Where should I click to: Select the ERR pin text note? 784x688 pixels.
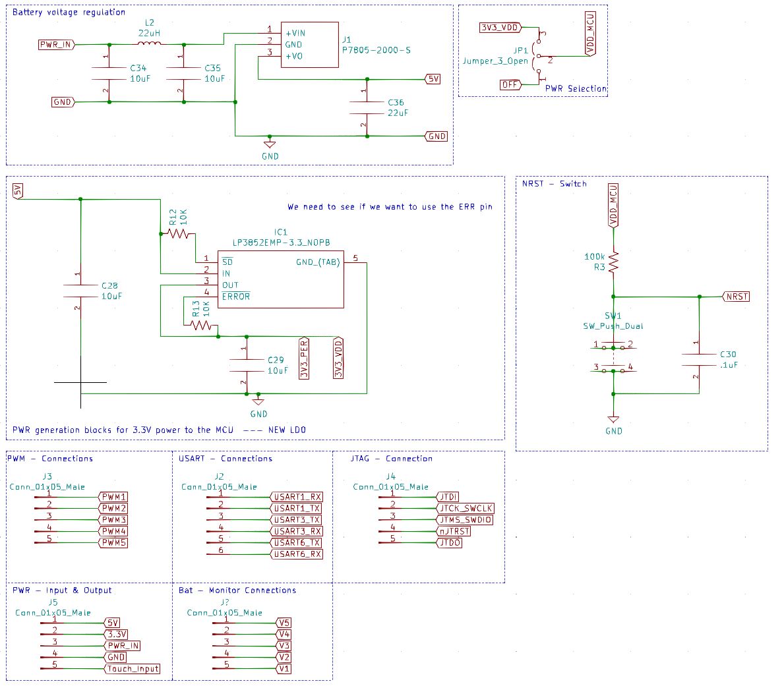tap(390, 207)
